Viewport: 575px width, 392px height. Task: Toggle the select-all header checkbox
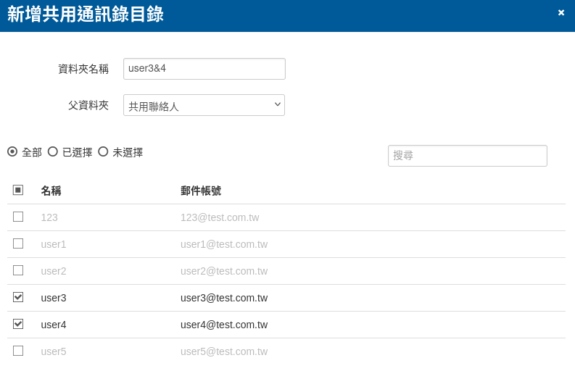coord(18,190)
